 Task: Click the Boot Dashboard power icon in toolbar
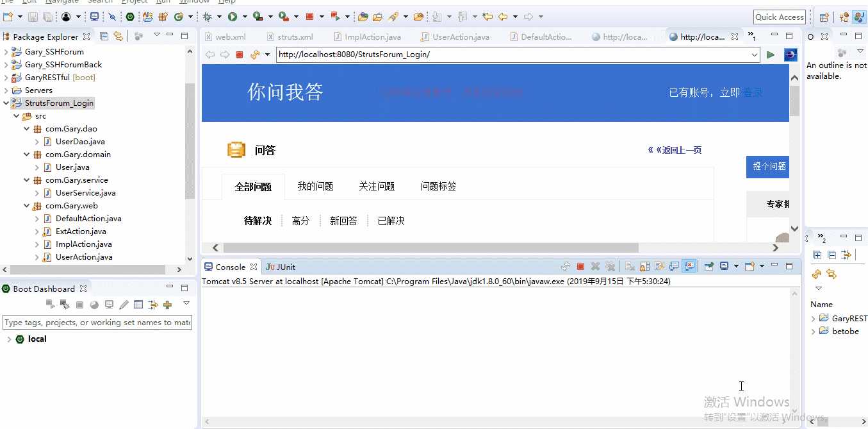tap(129, 17)
